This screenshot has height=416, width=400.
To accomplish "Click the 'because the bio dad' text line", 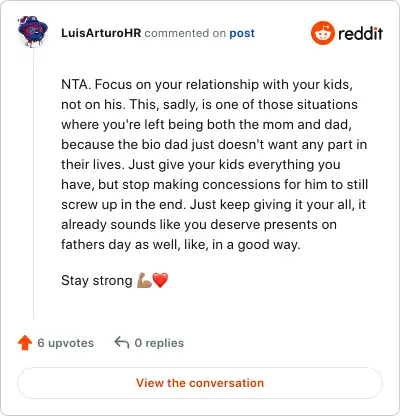I will point(214,145).
